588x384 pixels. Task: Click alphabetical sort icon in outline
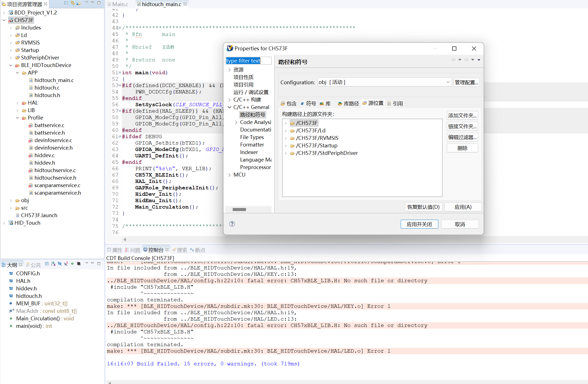[x=53, y=264]
